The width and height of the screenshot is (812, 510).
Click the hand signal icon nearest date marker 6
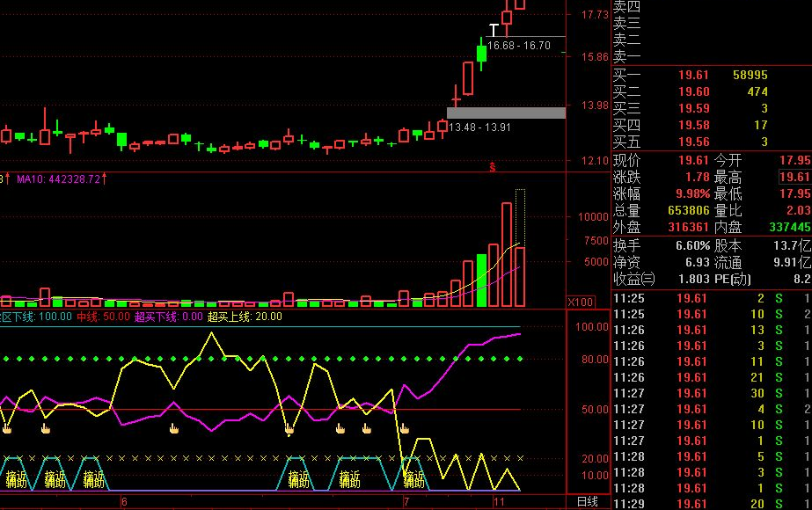(x=174, y=428)
